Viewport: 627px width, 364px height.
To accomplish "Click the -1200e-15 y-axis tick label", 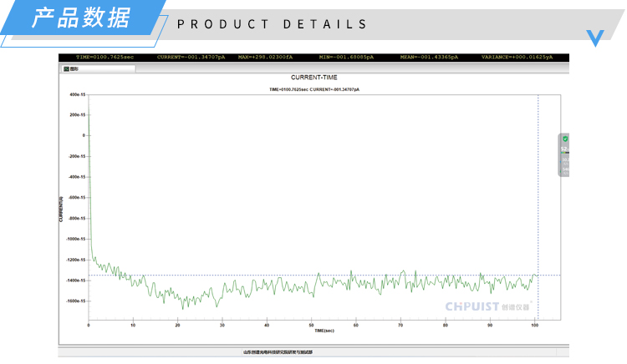I will 76,260.
